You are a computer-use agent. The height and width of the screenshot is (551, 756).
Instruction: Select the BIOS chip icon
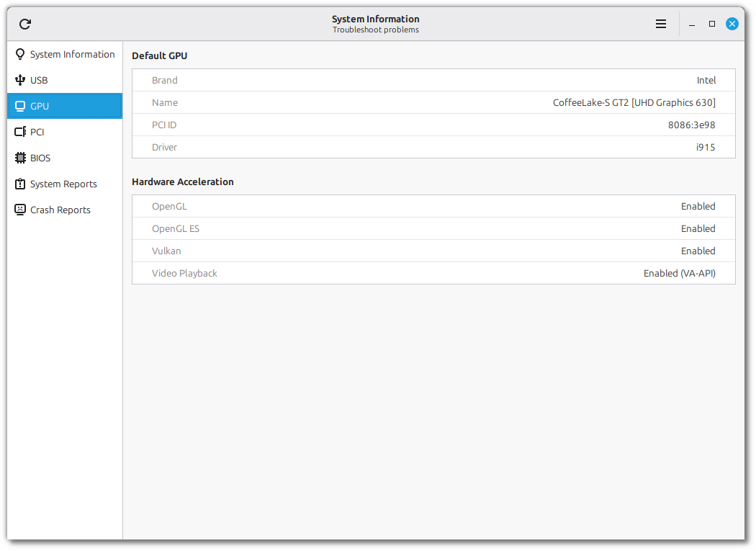click(20, 158)
